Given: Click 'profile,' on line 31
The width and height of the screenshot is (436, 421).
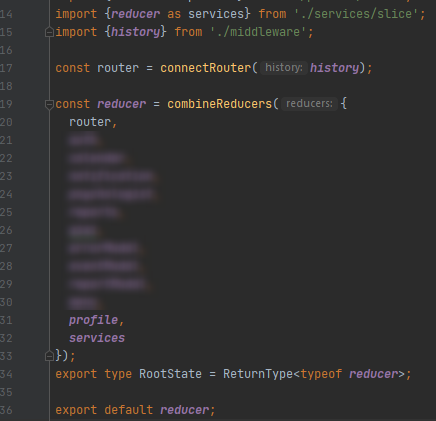Looking at the screenshot, I should (x=97, y=320).
